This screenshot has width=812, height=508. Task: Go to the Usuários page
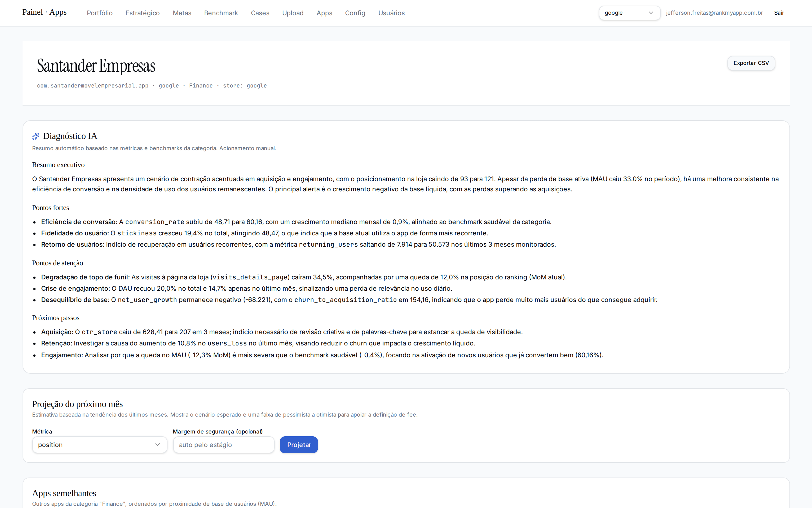[391, 13]
